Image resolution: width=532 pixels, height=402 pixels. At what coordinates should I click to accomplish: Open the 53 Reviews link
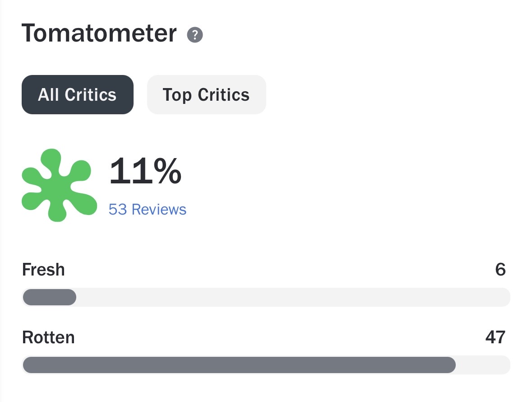(148, 210)
